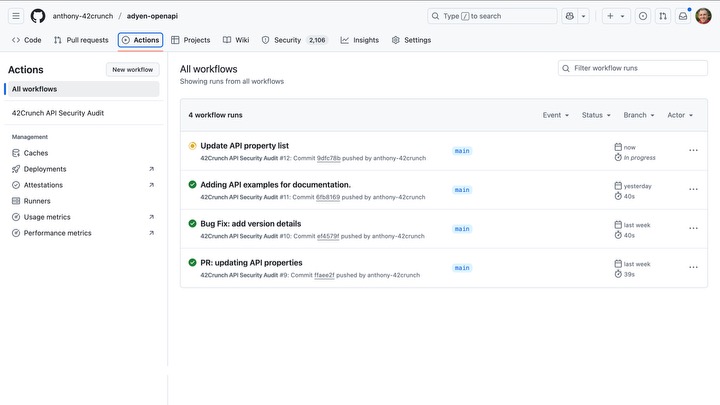Click the in-progress status icon for Update API property list
Viewport: 720px width, 405px height.
(192, 146)
